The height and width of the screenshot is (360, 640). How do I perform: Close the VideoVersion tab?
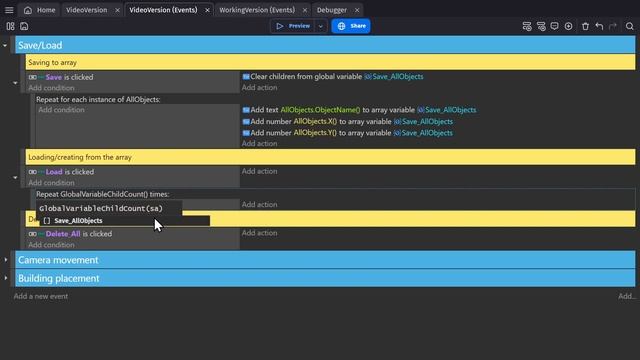click(117, 10)
